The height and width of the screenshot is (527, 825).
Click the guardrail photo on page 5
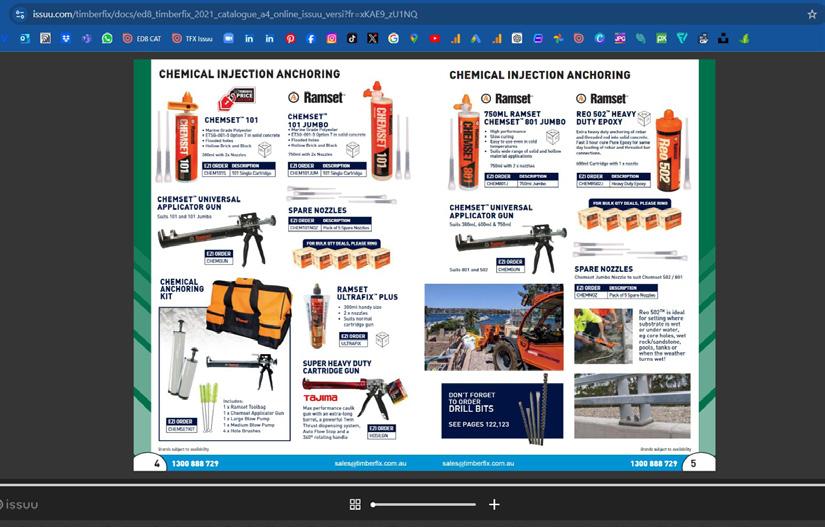632,406
